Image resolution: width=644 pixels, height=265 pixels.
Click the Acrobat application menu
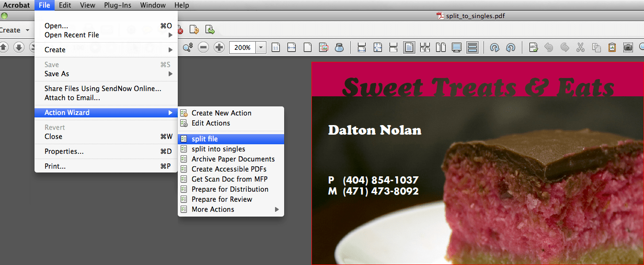[16, 5]
